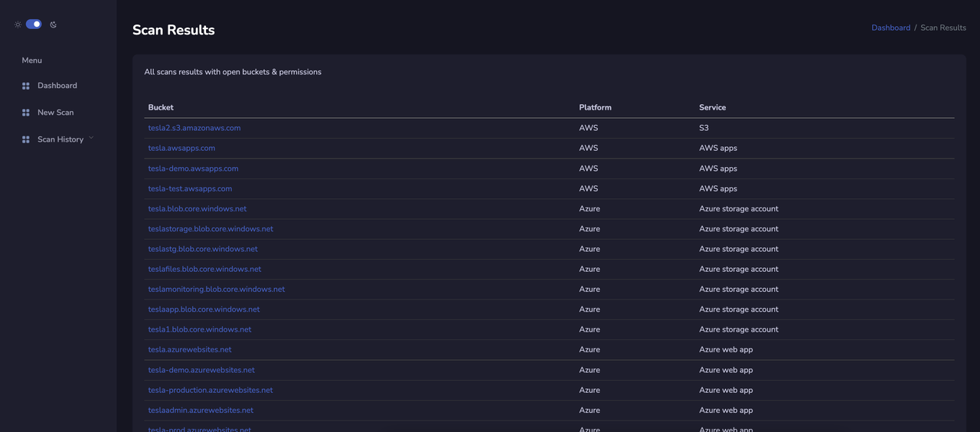Open tesla.awsapps.com bucket link
Image resolution: width=980 pixels, height=432 pixels.
tap(181, 148)
